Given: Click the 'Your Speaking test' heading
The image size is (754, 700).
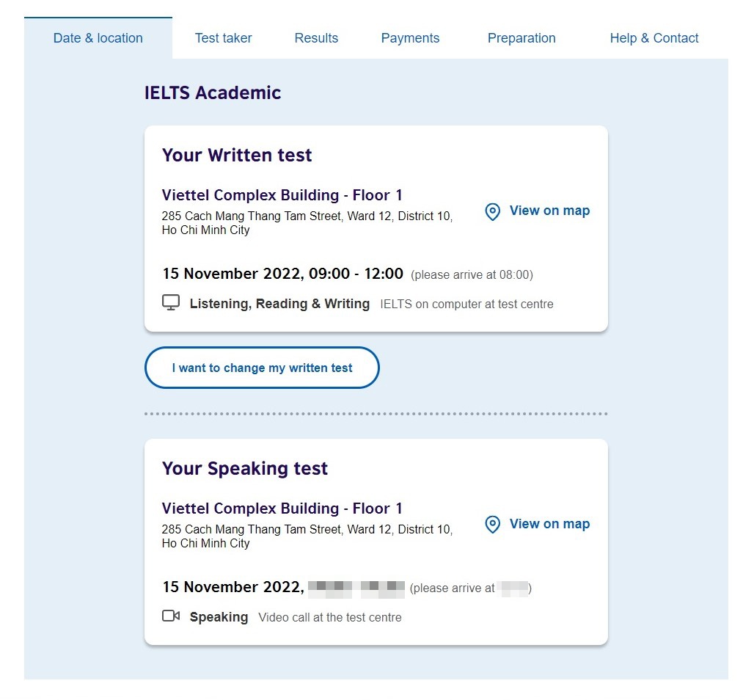Looking at the screenshot, I should (x=245, y=468).
